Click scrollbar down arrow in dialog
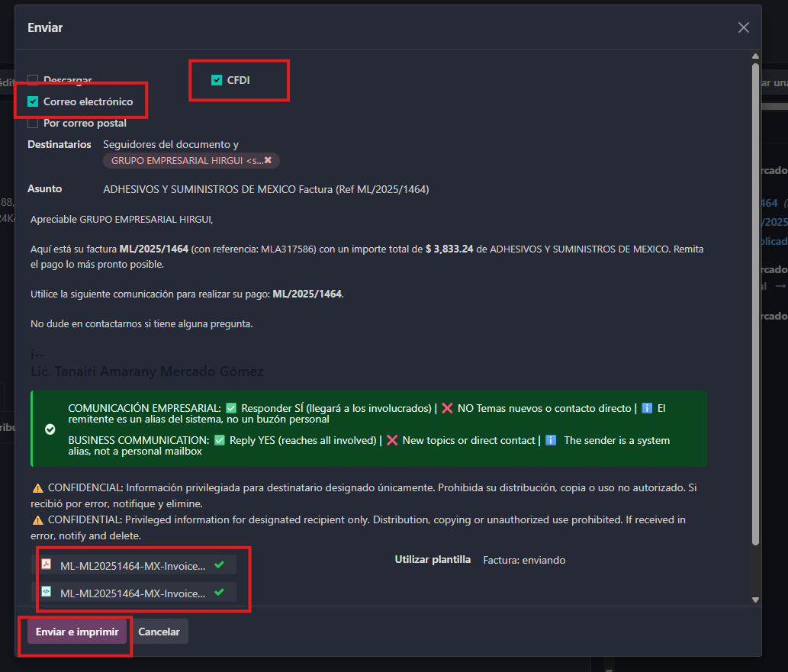The width and height of the screenshot is (788, 672). tap(755, 600)
